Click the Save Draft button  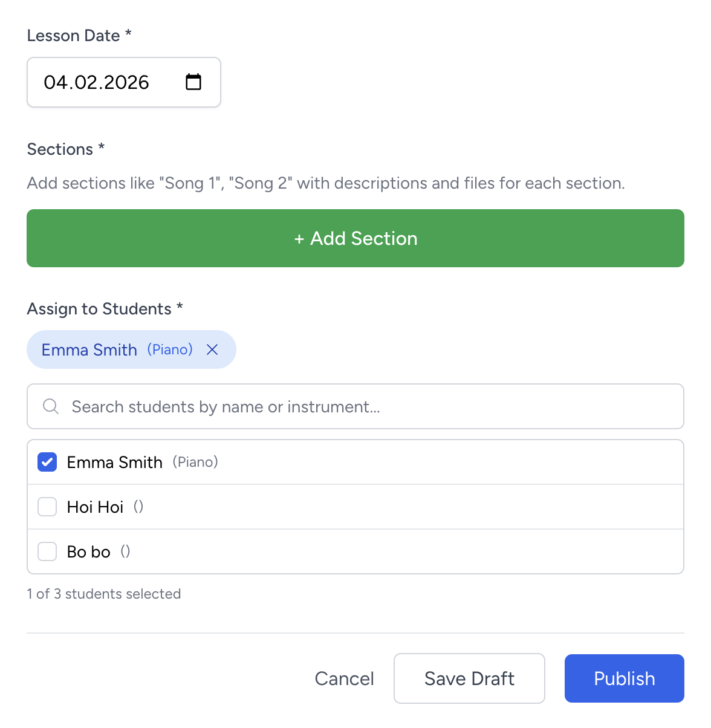[469, 678]
